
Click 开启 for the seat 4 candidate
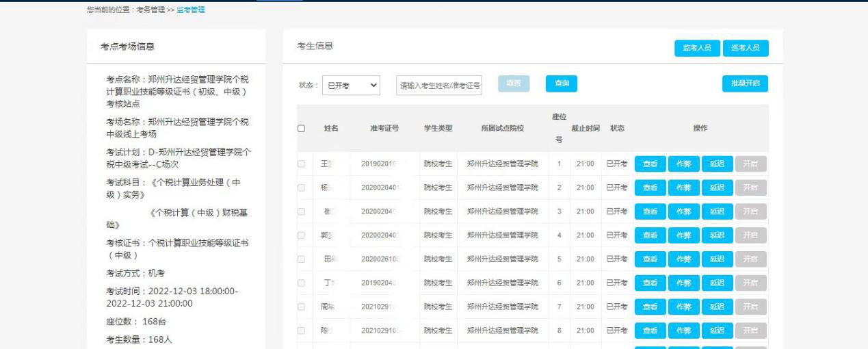(750, 235)
